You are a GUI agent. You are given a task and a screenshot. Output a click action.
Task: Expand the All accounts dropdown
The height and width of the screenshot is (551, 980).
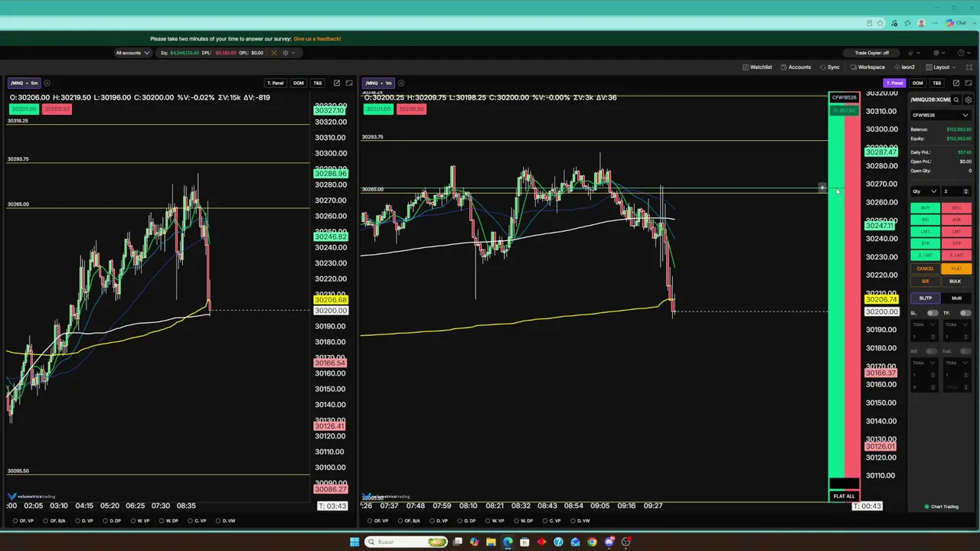point(132,53)
